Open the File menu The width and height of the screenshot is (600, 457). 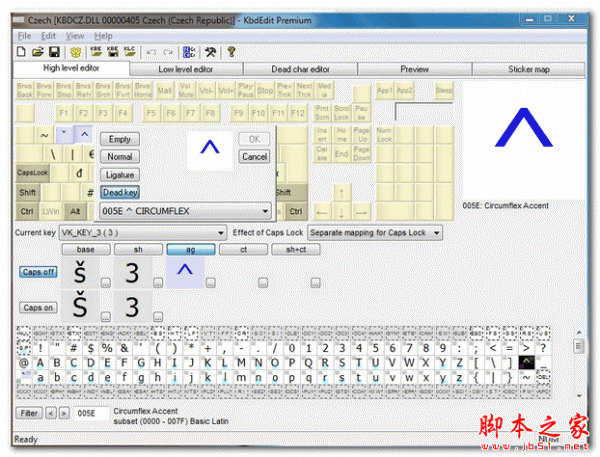tap(24, 36)
